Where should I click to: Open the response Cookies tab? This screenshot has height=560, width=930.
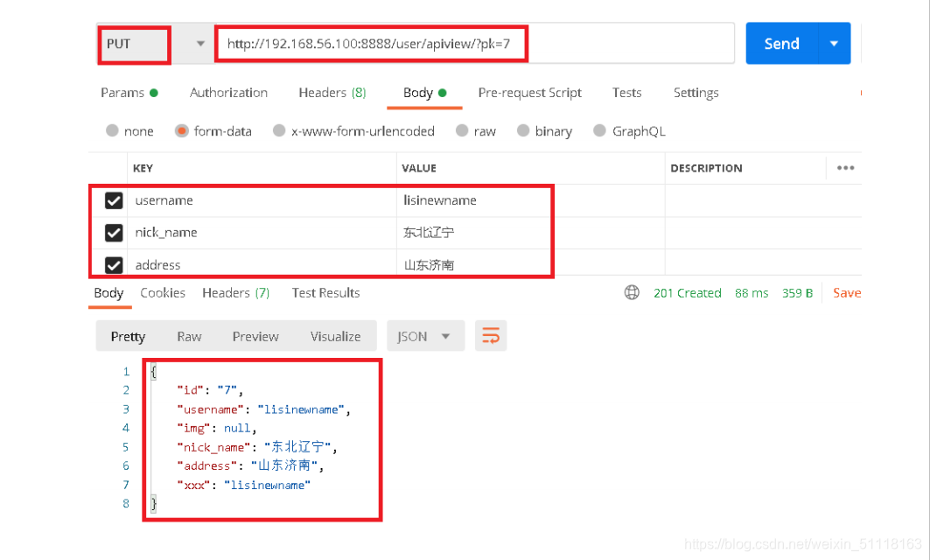(163, 293)
